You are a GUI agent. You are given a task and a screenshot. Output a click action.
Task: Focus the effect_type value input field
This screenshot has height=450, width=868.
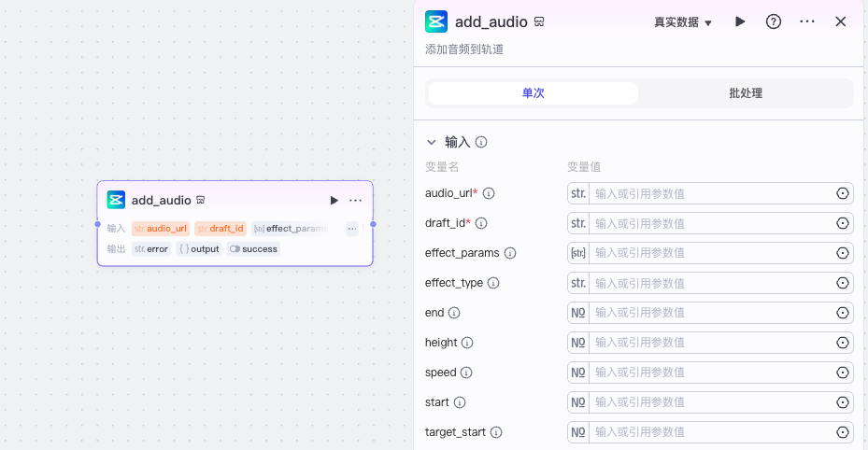point(711,283)
